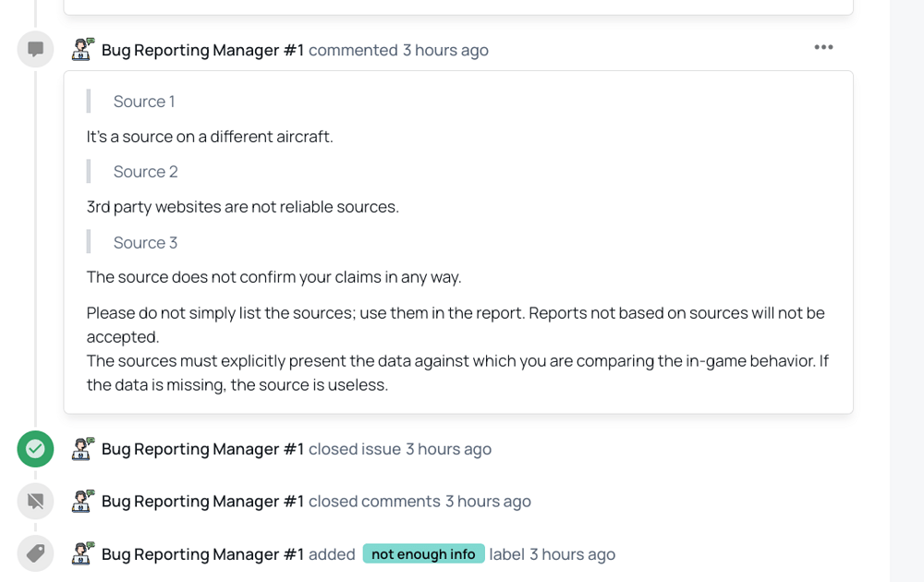Click the avatar beside closed comments entry
The image size is (924, 582).
(x=83, y=502)
